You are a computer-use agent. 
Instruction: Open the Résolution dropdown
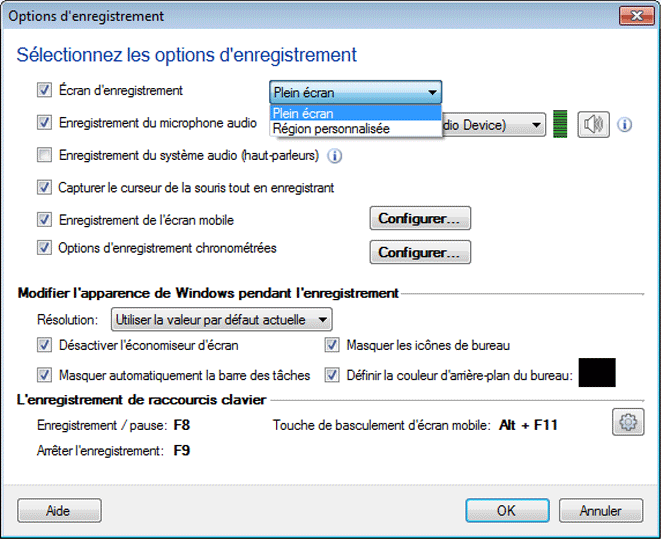click(x=221, y=320)
